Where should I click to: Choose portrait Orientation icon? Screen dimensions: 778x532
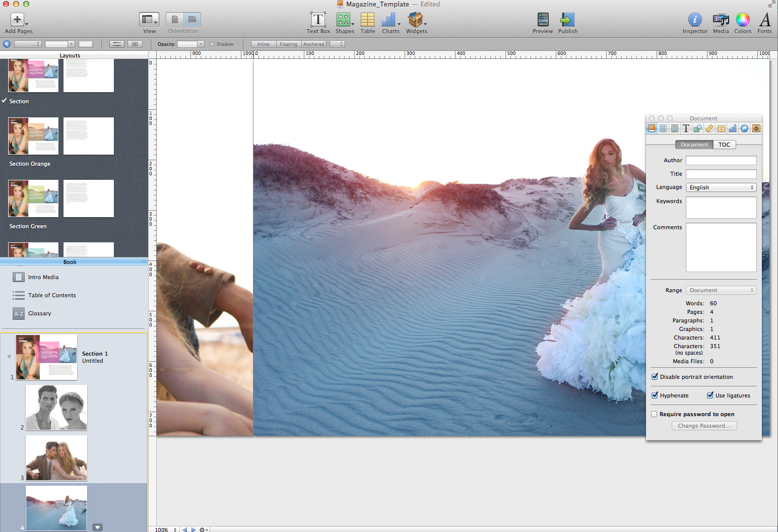point(175,20)
